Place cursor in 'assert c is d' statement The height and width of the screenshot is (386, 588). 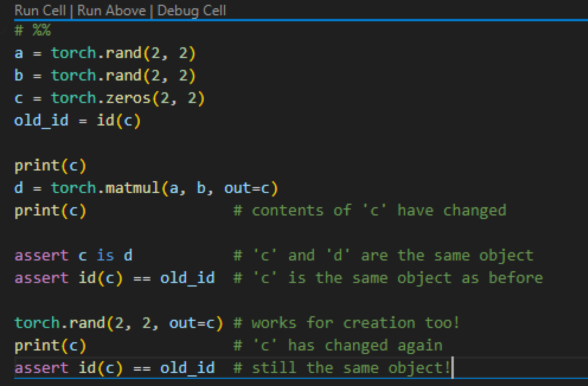(x=73, y=256)
